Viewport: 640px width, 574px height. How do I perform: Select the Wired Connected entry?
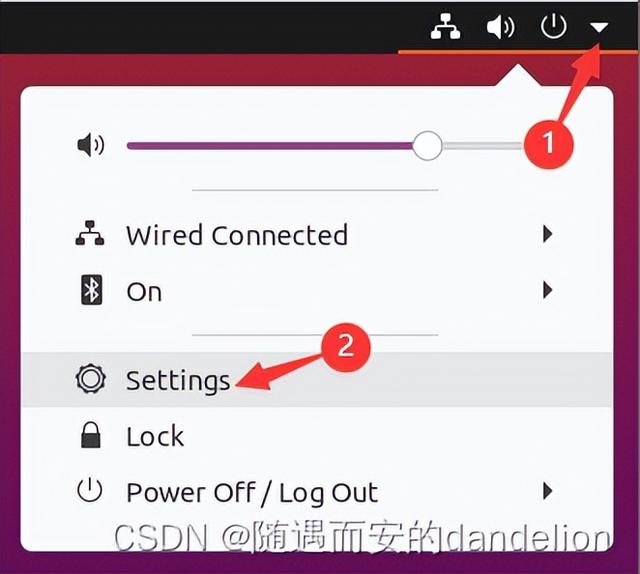tap(317, 235)
